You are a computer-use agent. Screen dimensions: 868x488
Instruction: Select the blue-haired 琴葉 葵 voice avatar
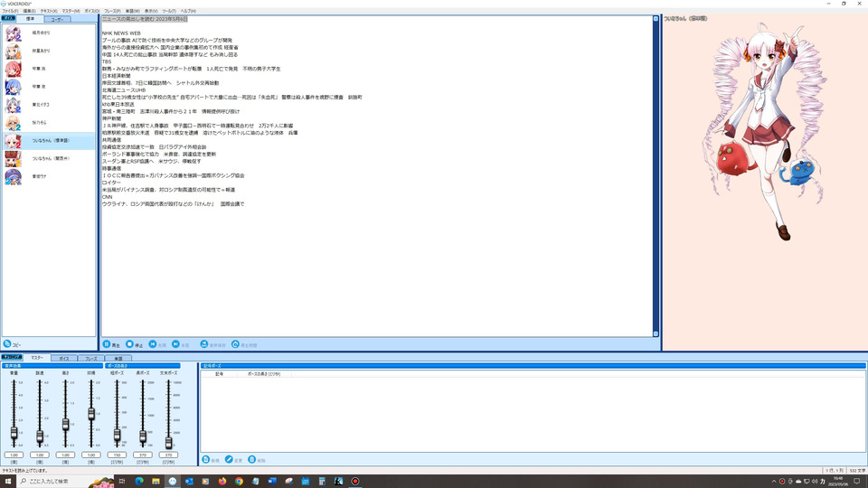(x=13, y=87)
